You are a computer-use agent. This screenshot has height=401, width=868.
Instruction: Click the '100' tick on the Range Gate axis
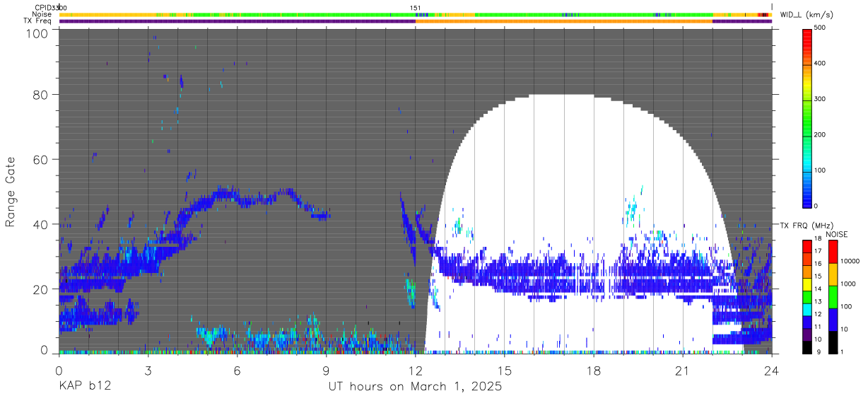pos(35,33)
